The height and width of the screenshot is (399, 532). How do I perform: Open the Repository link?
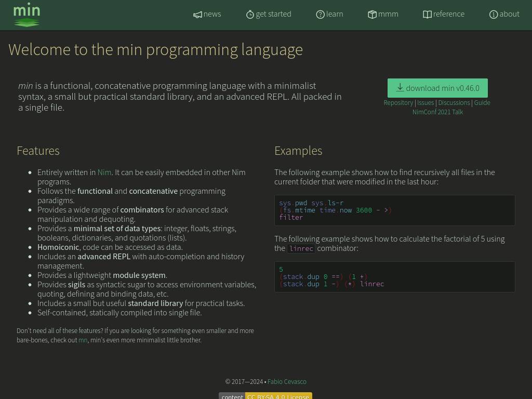coord(398,103)
